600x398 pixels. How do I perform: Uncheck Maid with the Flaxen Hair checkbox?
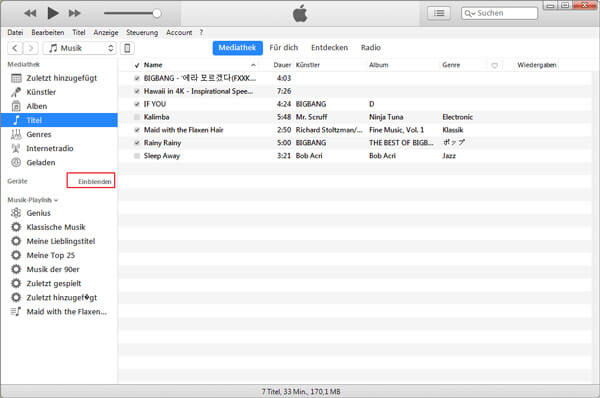(137, 130)
